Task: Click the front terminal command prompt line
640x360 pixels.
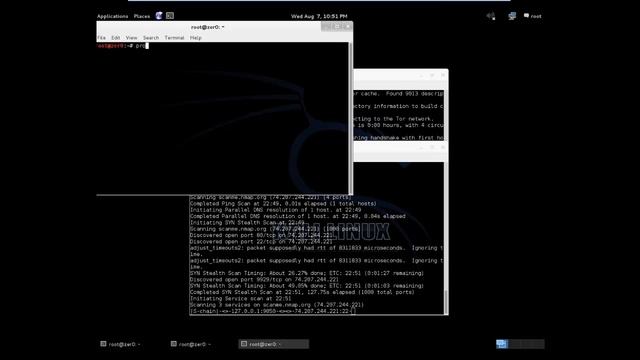Action: click(x=122, y=46)
